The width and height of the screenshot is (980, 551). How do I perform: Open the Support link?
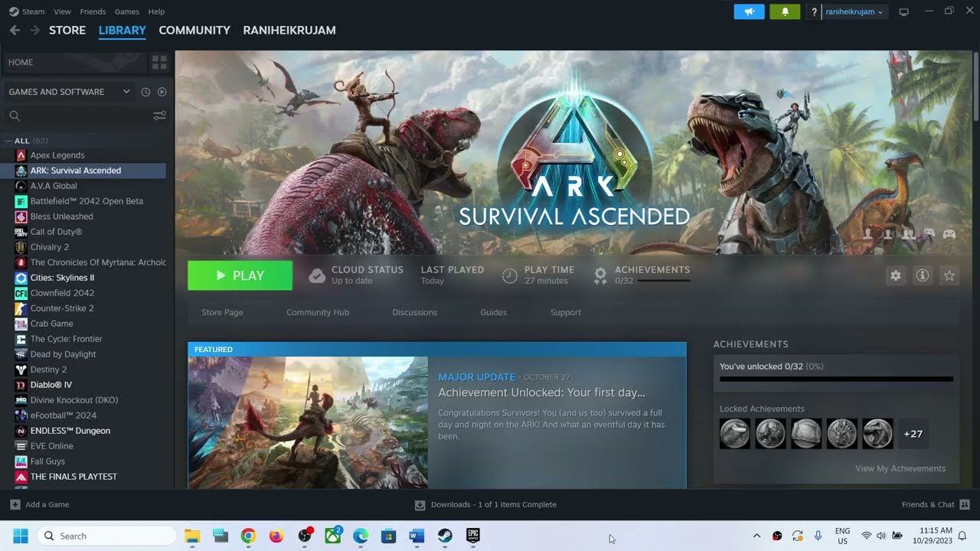click(566, 312)
